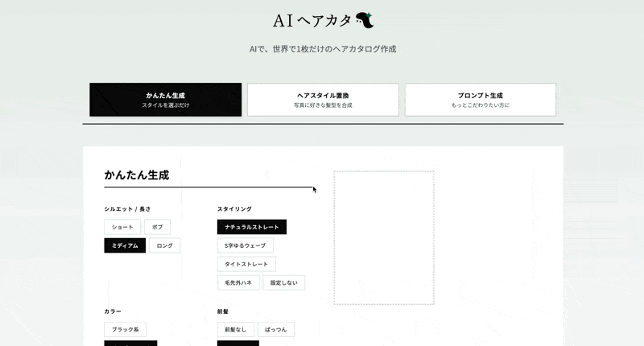Toggle the ミディアム length option

pyautogui.click(x=125, y=245)
